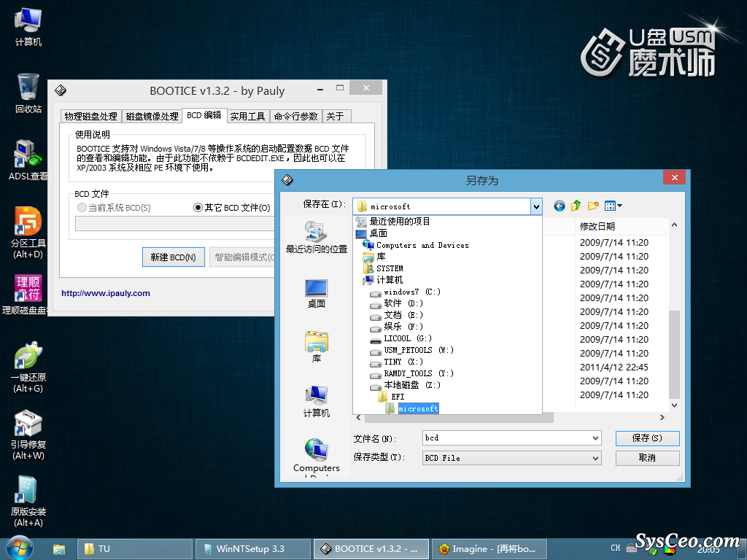Open 最近访问的位置 in places sidebar
This screenshot has width=747, height=560.
point(317,237)
